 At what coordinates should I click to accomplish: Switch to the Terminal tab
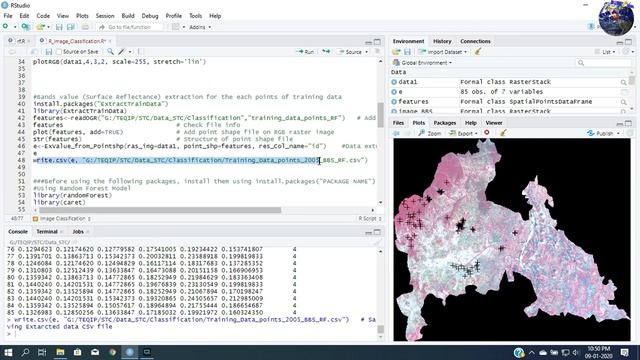point(47,231)
